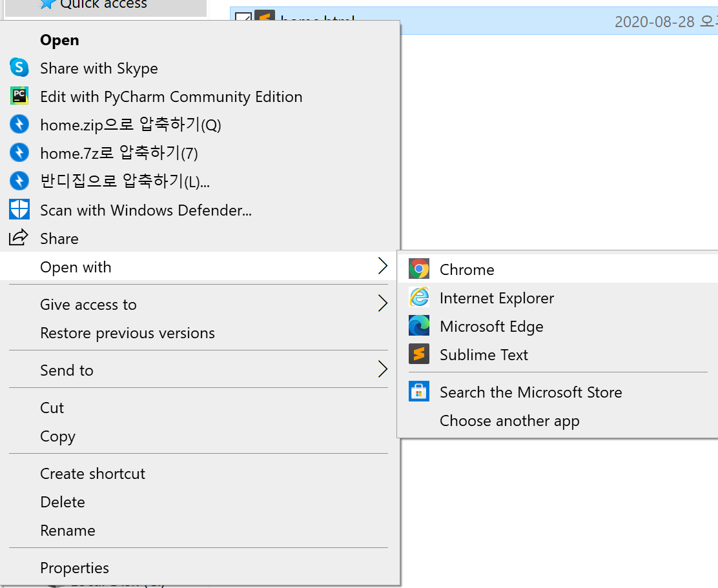The width and height of the screenshot is (718, 588).
Task: Select Rename from the context menu
Action: tap(200, 531)
